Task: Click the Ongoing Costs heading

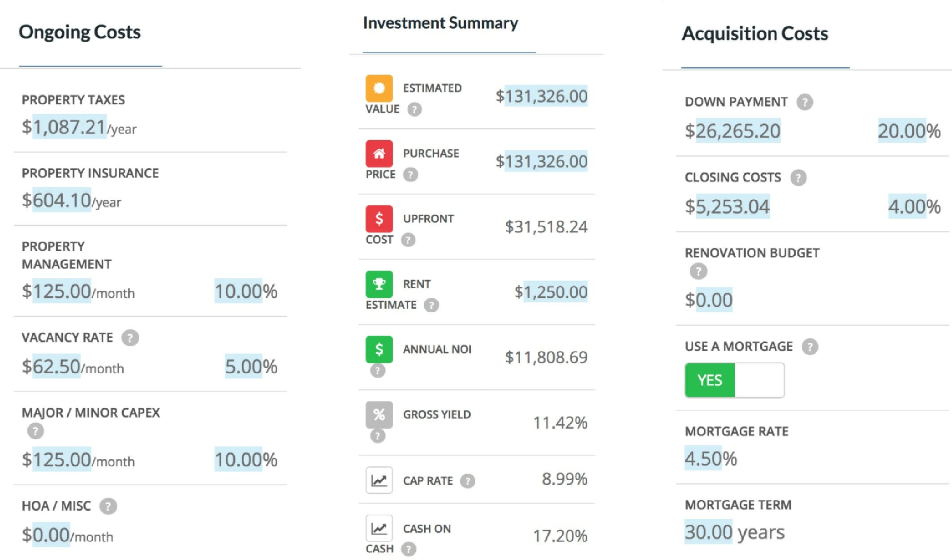Action: pyautogui.click(x=80, y=32)
